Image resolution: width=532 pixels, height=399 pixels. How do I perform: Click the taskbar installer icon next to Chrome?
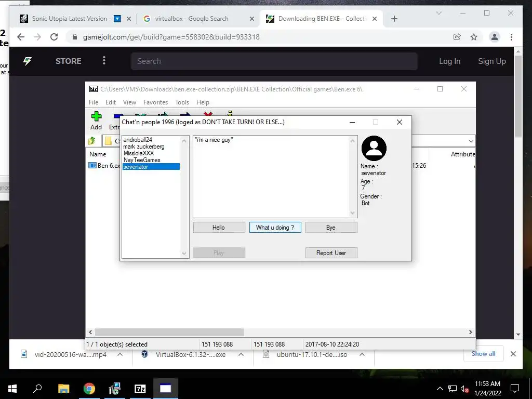pyautogui.click(x=115, y=389)
